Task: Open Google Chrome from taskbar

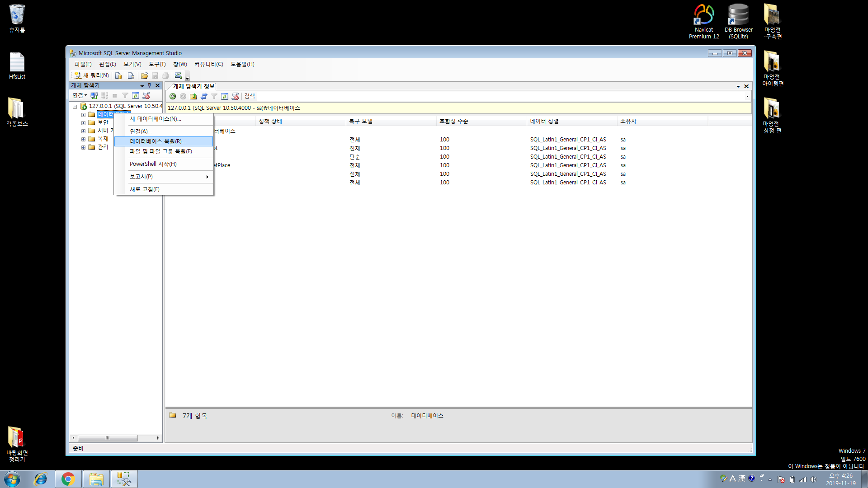Action: [x=68, y=479]
